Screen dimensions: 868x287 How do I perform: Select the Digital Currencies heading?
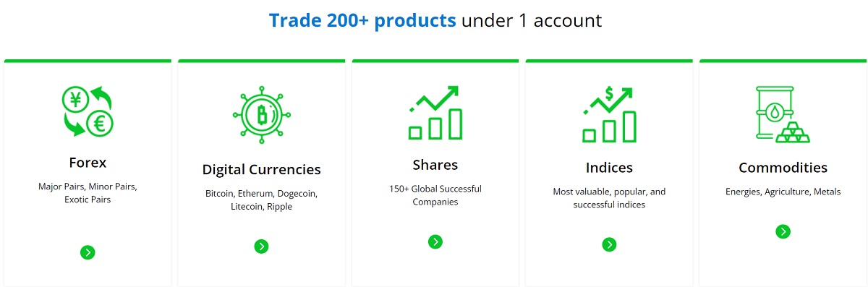point(262,170)
